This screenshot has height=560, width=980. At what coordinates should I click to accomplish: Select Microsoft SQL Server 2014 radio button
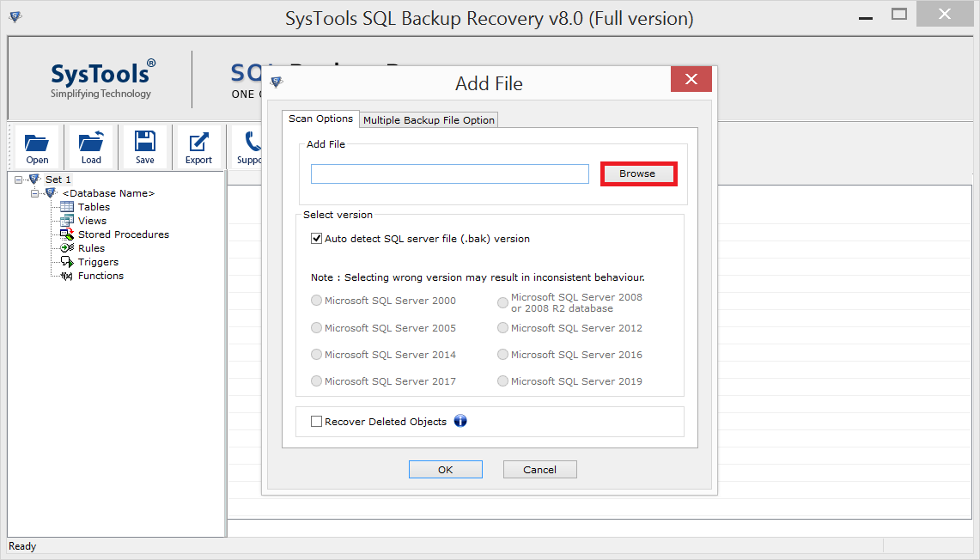316,355
